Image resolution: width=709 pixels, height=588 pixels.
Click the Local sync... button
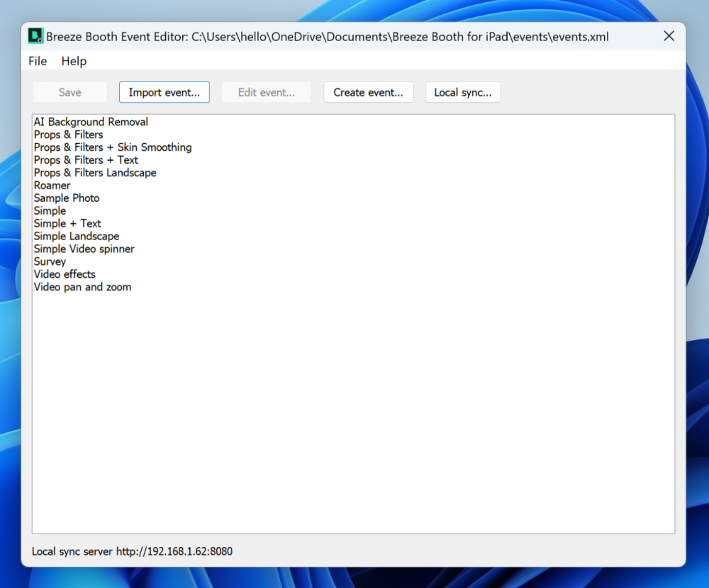click(462, 92)
